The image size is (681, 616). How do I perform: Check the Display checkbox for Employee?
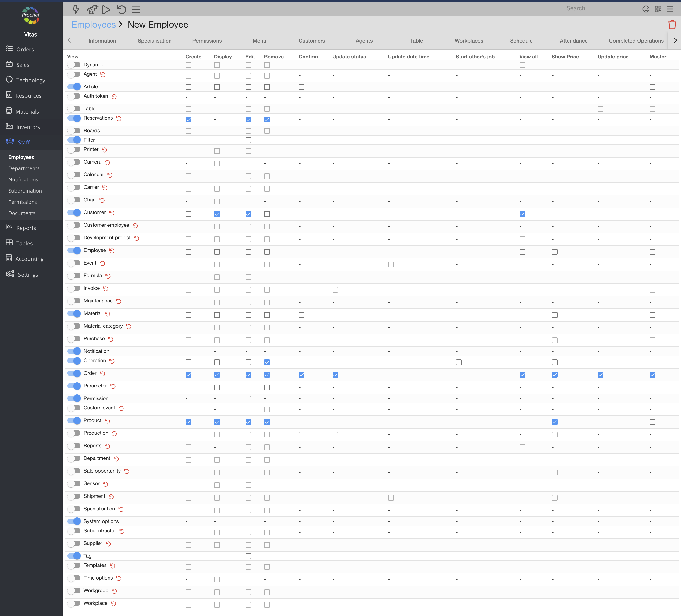[x=217, y=252]
